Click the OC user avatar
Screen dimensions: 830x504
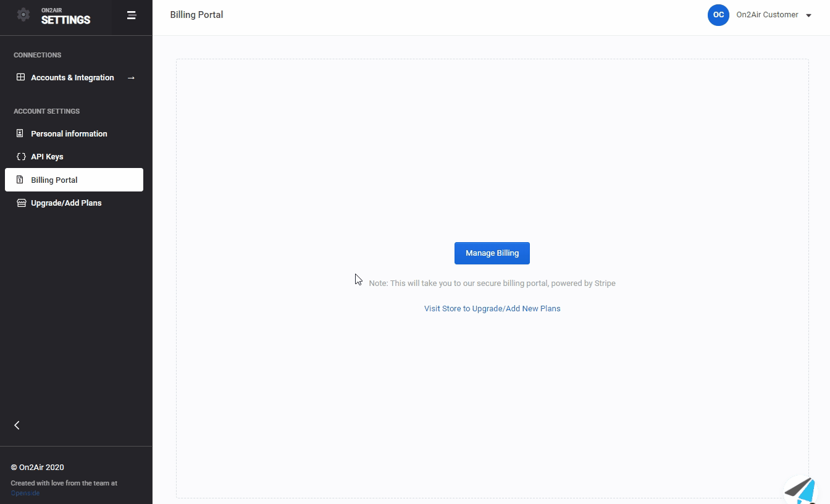[718, 15]
